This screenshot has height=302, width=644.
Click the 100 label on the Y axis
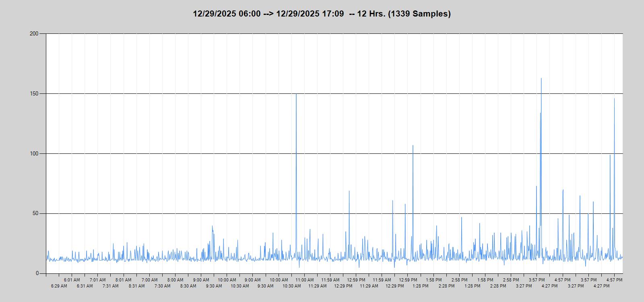34,153
